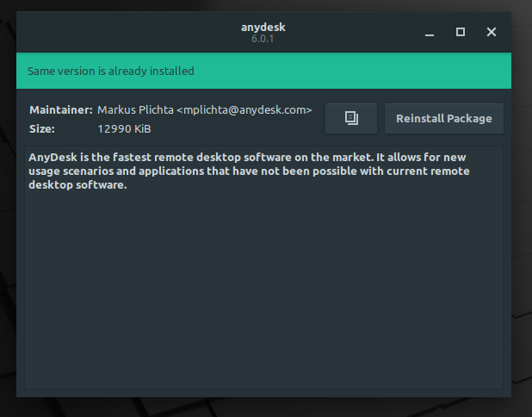Image resolution: width=532 pixels, height=417 pixels.
Task: Click the anydesk title in header bar
Action: point(263,28)
